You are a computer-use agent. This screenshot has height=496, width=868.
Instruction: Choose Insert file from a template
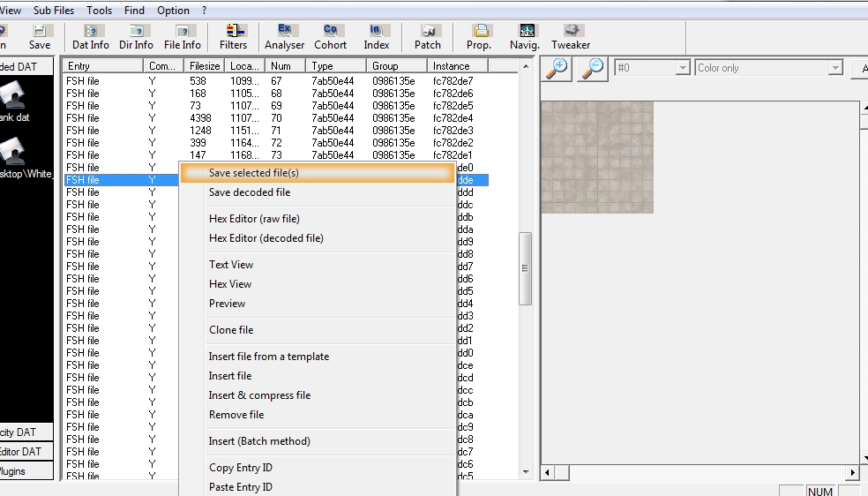click(x=318, y=357)
